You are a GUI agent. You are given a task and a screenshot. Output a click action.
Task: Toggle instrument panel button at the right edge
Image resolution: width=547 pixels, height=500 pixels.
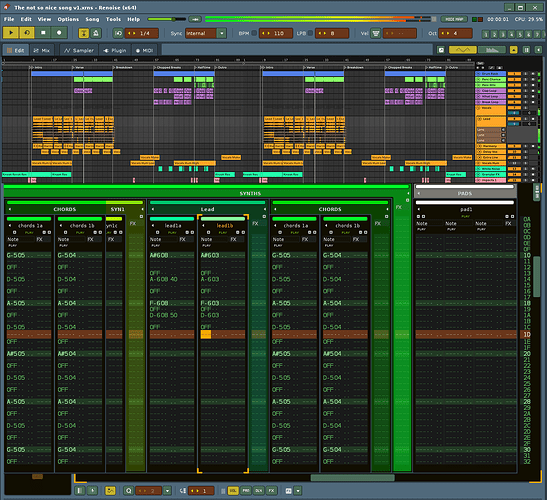coord(538,50)
